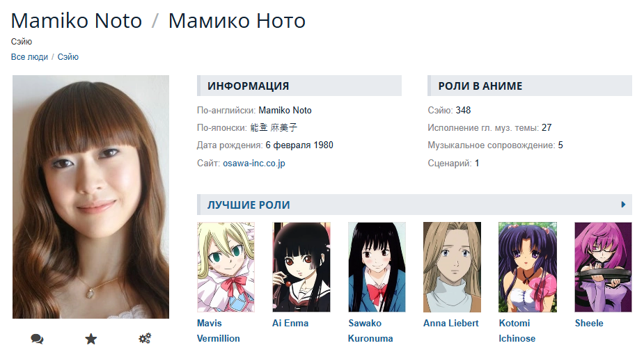The width and height of the screenshot is (644, 350).
Task: Open Sawako Kuronuma character image
Action: [377, 267]
